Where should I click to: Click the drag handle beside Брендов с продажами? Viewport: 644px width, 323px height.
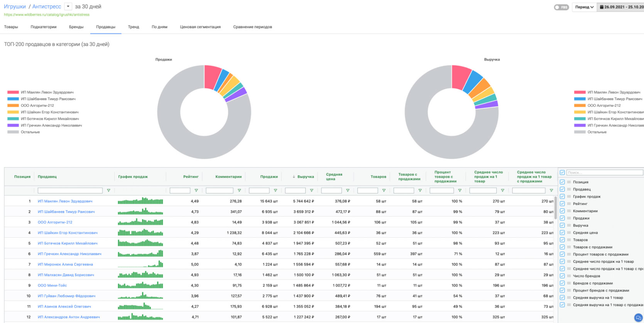point(569,283)
